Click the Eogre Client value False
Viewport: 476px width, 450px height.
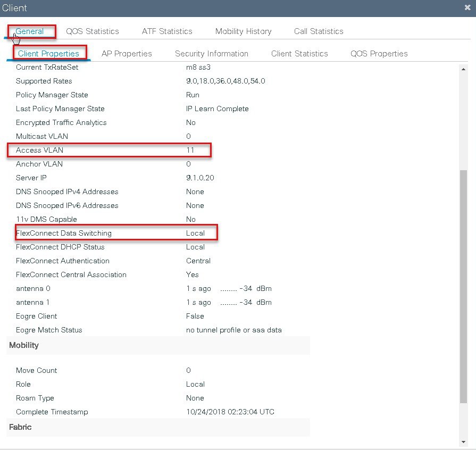[x=195, y=316]
